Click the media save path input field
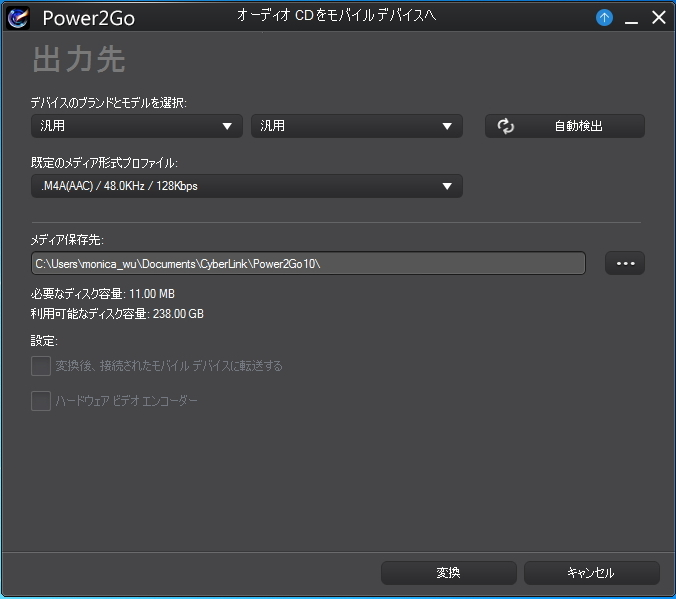The image size is (676, 599). tap(308, 263)
